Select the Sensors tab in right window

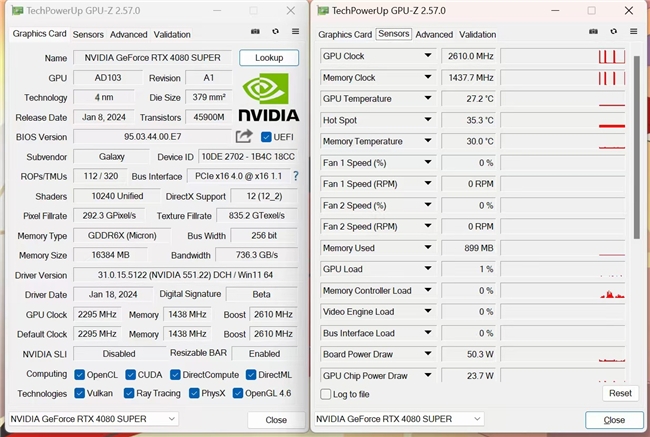[393, 34]
